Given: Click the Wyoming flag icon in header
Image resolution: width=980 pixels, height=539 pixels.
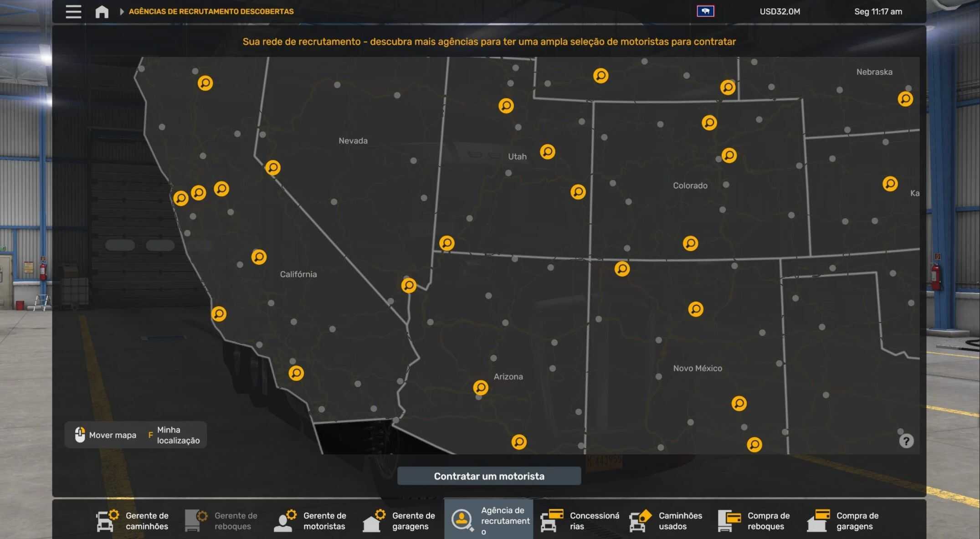Looking at the screenshot, I should click(x=705, y=11).
